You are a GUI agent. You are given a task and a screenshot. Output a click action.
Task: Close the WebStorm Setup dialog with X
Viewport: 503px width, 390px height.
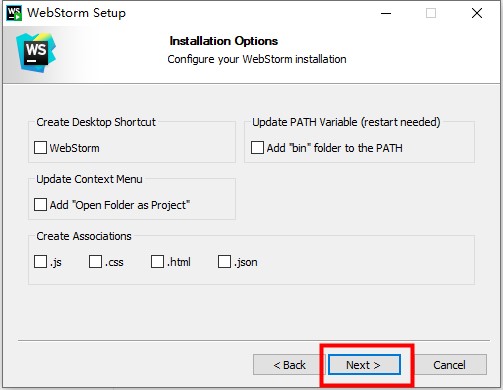coord(477,13)
